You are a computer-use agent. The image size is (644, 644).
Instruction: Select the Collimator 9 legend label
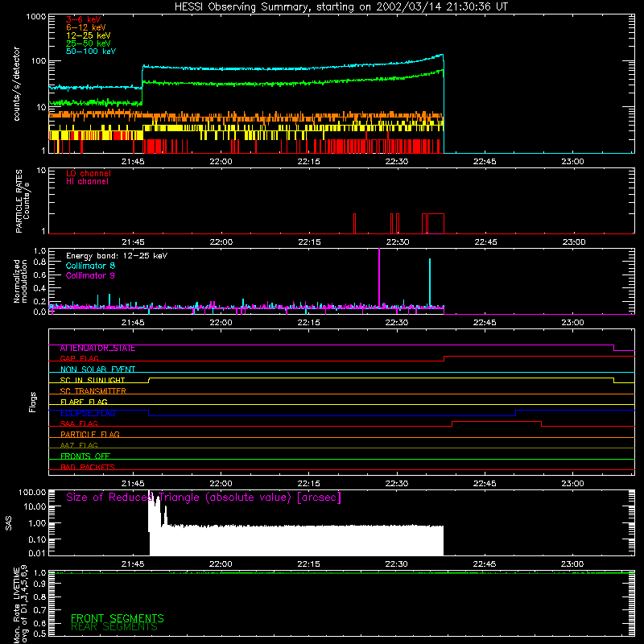[90, 275]
